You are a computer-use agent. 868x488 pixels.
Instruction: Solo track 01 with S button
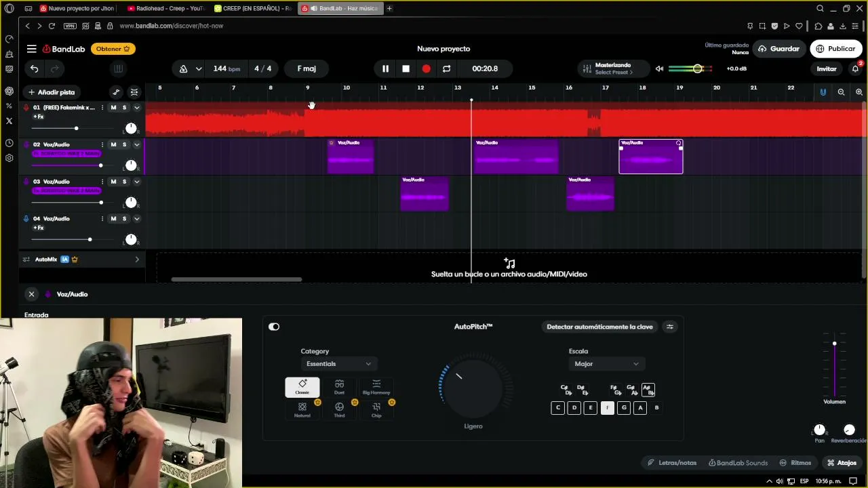124,108
